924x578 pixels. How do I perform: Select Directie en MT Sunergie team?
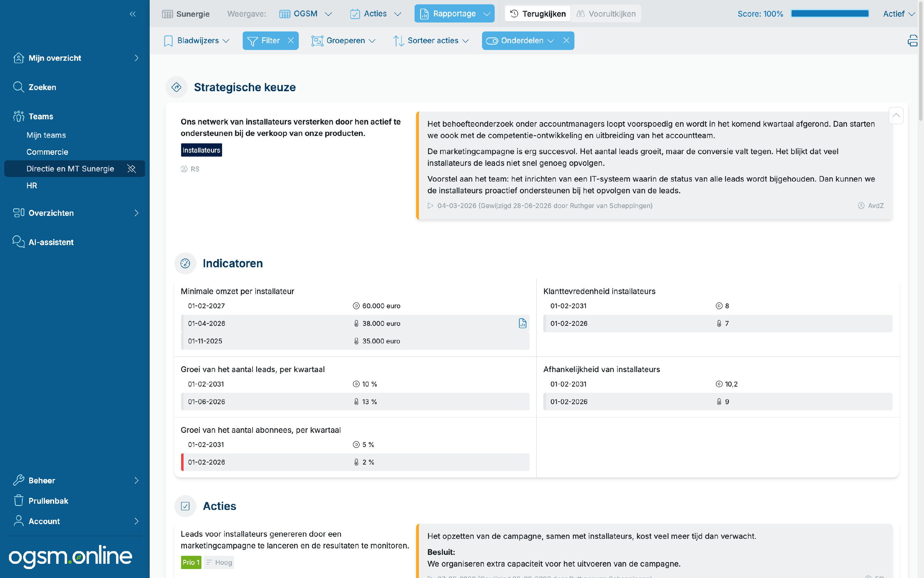(70, 169)
